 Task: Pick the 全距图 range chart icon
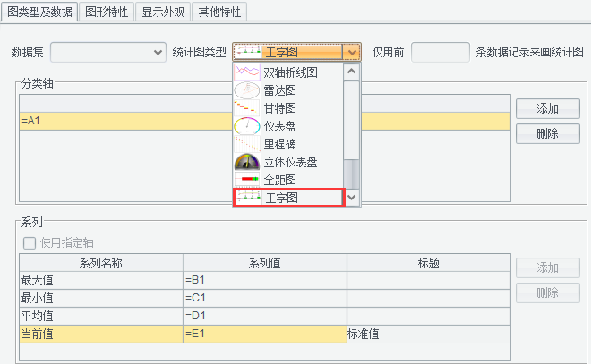click(x=247, y=180)
